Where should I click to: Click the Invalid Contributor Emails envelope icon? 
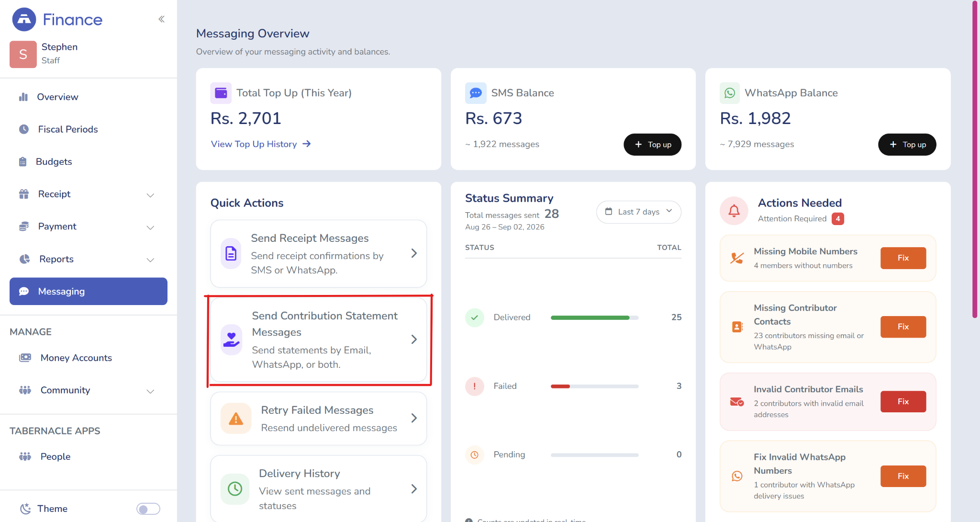[x=737, y=402]
